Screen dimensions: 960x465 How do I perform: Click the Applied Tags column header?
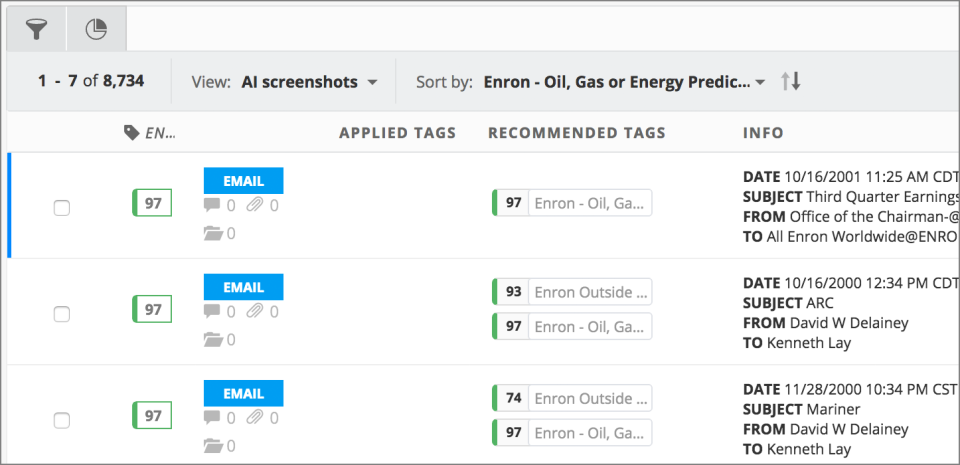click(x=397, y=133)
